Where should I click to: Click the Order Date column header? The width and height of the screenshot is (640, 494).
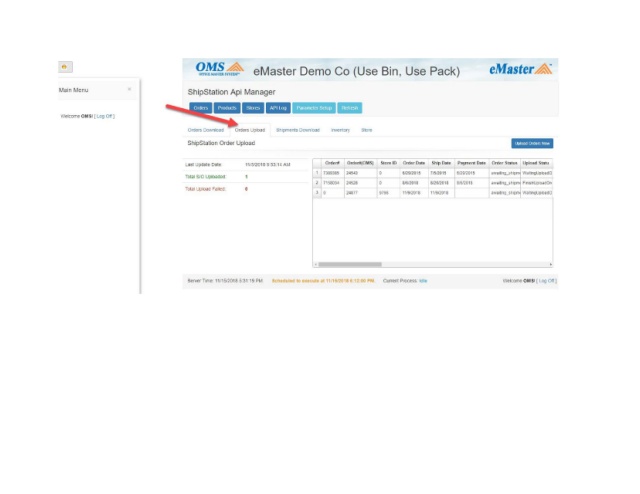coord(414,162)
